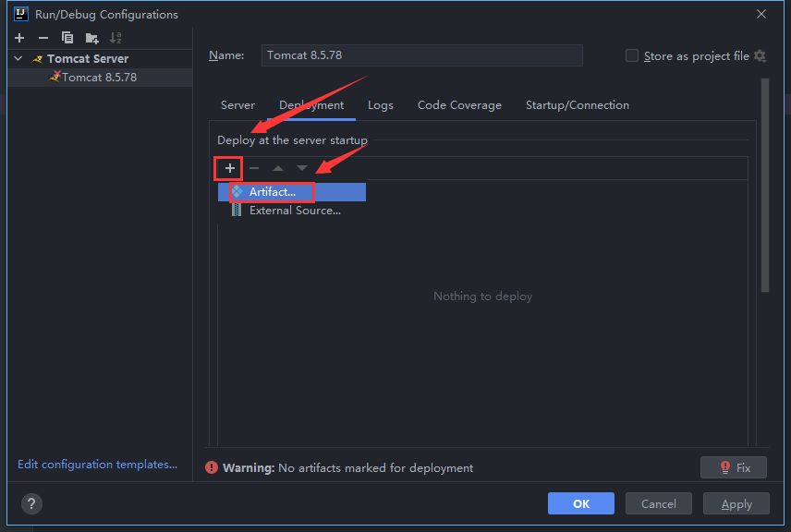Click the 'No artifacts marked for deployment' warning text

pos(375,468)
